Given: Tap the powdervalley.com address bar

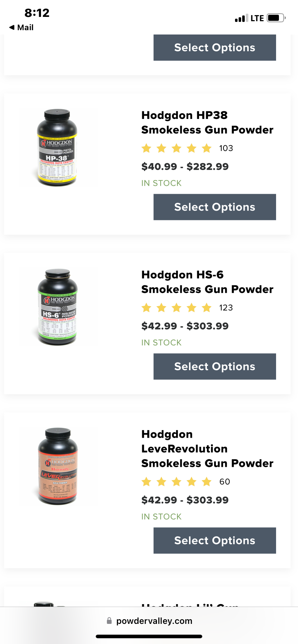Looking at the screenshot, I should point(149,621).
